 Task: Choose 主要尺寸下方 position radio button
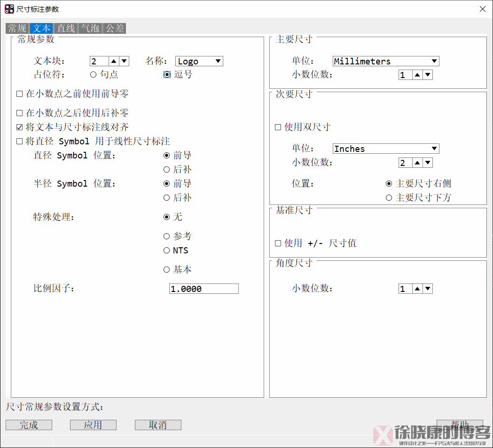(x=389, y=198)
